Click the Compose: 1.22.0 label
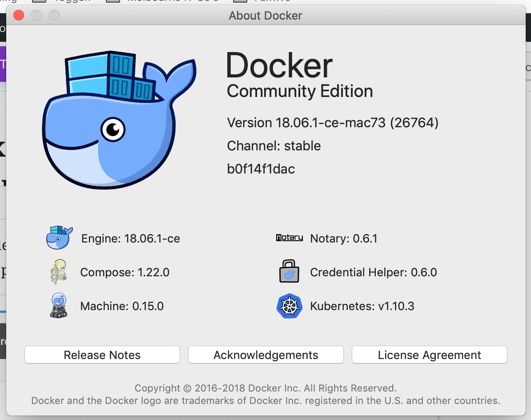531x420 pixels. click(125, 272)
